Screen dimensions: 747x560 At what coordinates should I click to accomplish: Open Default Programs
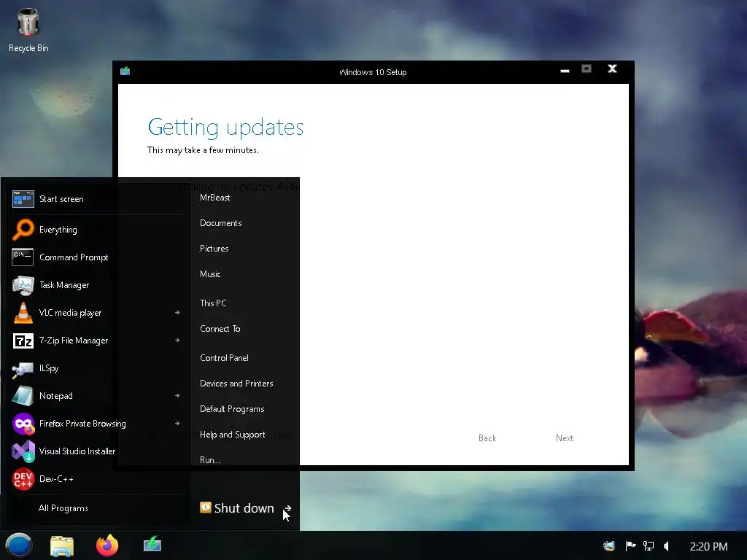pos(232,409)
